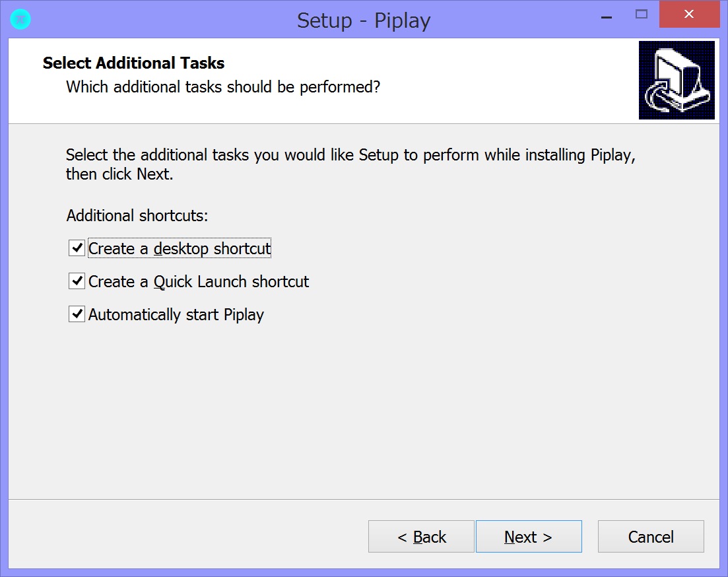Click the "Select Additional Tasks" heading
The image size is (728, 577).
[134, 63]
